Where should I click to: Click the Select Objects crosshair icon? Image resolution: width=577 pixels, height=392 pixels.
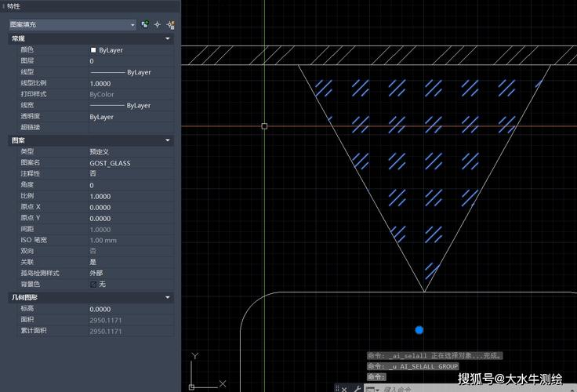coord(157,24)
